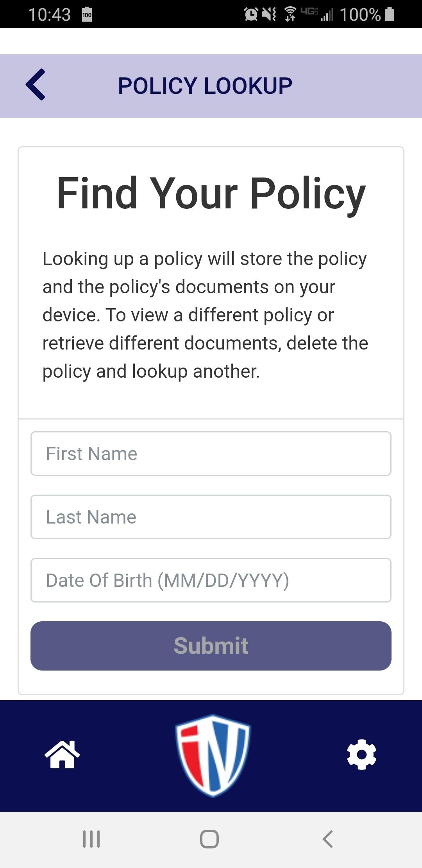Screen dimensions: 422x868
Task: Tap the 10:43 clock in status bar
Action: coord(49,15)
